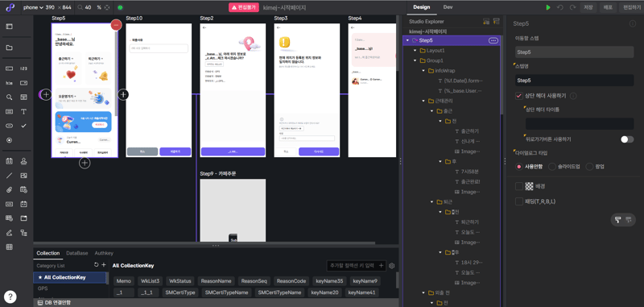The width and height of the screenshot is (644, 307).
Task: Open the help question mark icon
Action: (x=10, y=297)
